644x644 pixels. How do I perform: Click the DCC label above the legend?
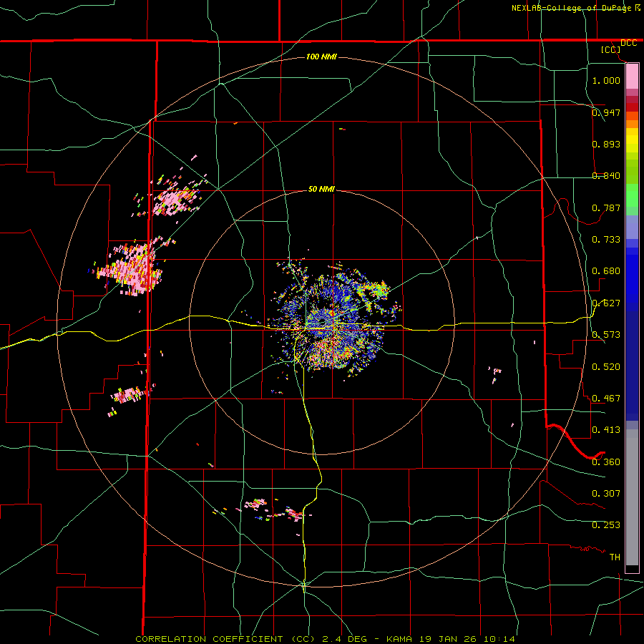(628, 43)
